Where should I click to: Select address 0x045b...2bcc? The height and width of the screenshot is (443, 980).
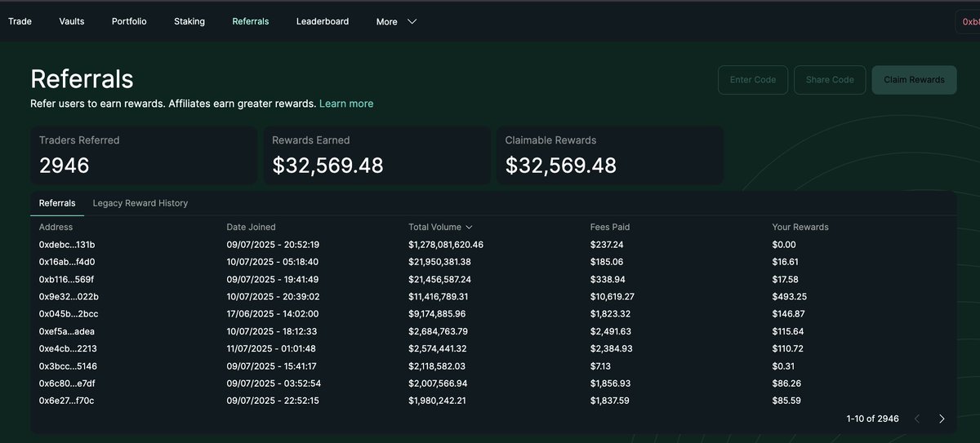click(69, 314)
